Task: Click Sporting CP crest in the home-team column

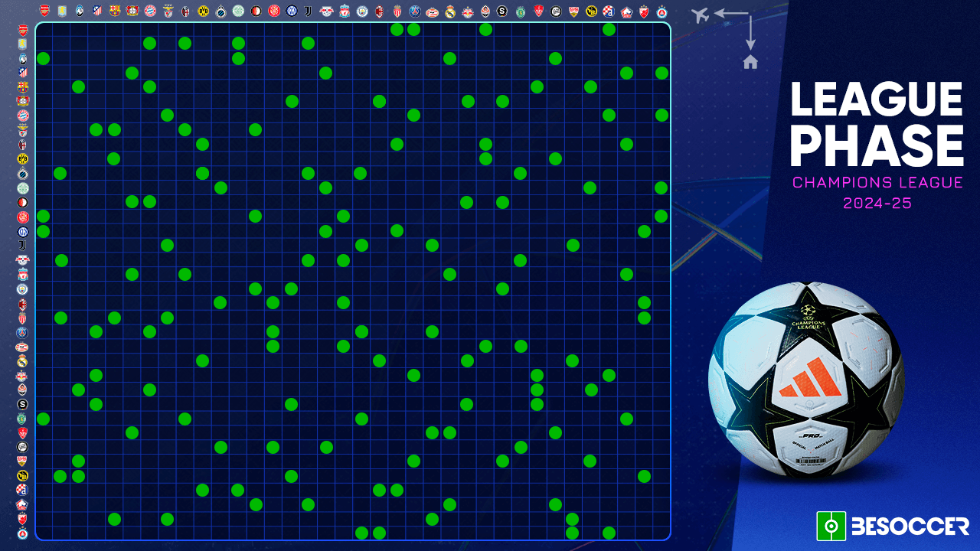Action: click(x=22, y=419)
